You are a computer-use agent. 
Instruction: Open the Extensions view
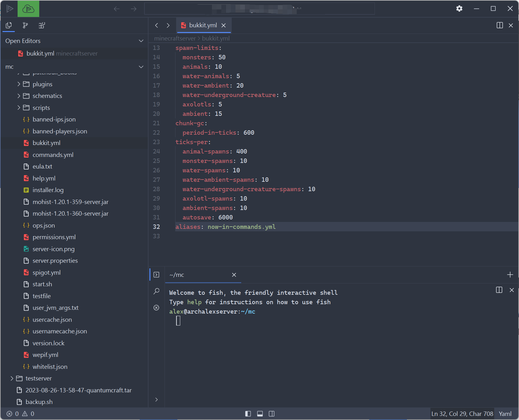tap(42, 25)
